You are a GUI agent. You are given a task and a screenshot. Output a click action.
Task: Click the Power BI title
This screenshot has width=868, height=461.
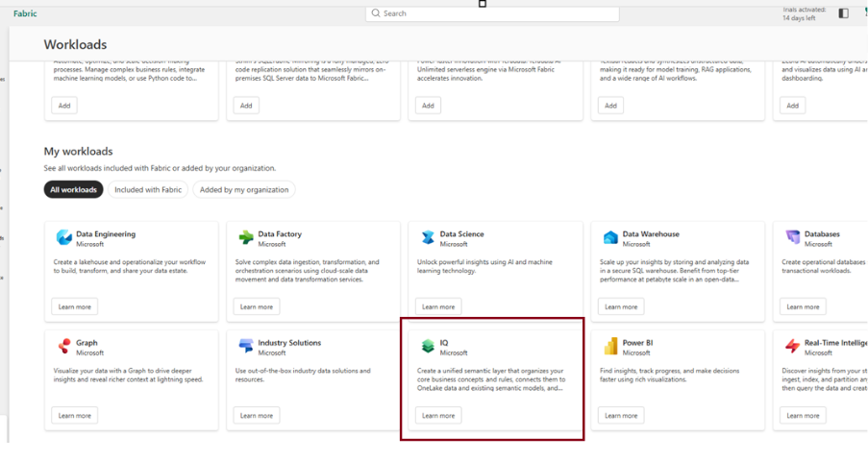pyautogui.click(x=637, y=343)
